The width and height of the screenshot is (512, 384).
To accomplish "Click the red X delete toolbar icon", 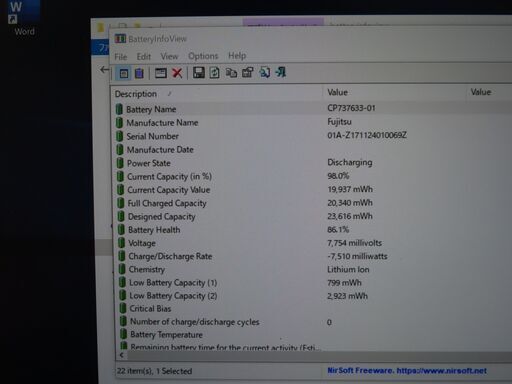I will pyautogui.click(x=177, y=73).
